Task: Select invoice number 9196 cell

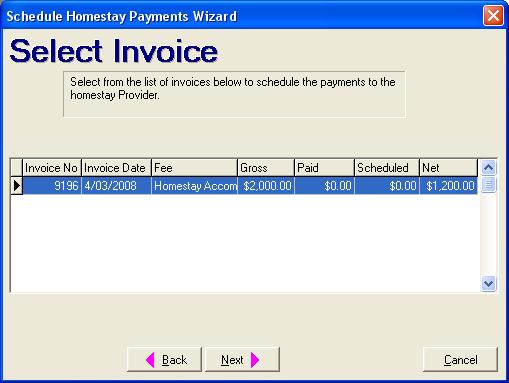Action: pos(52,186)
